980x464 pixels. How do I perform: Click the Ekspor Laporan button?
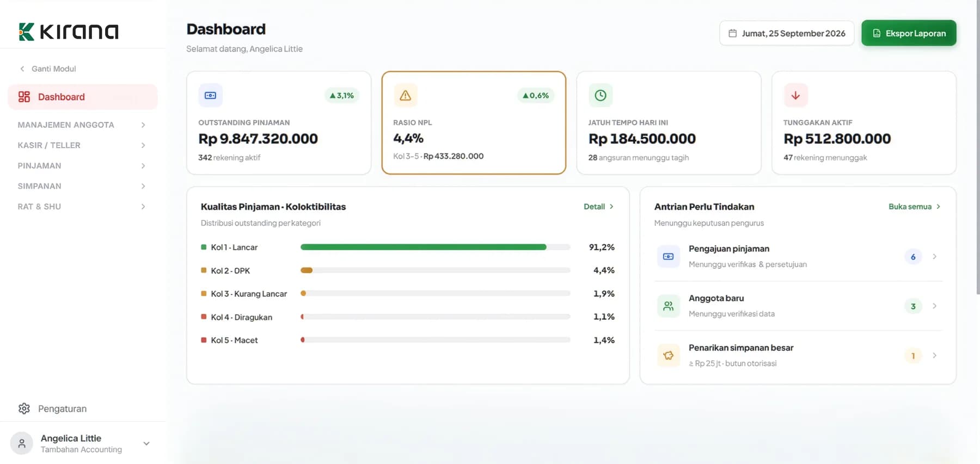point(909,33)
